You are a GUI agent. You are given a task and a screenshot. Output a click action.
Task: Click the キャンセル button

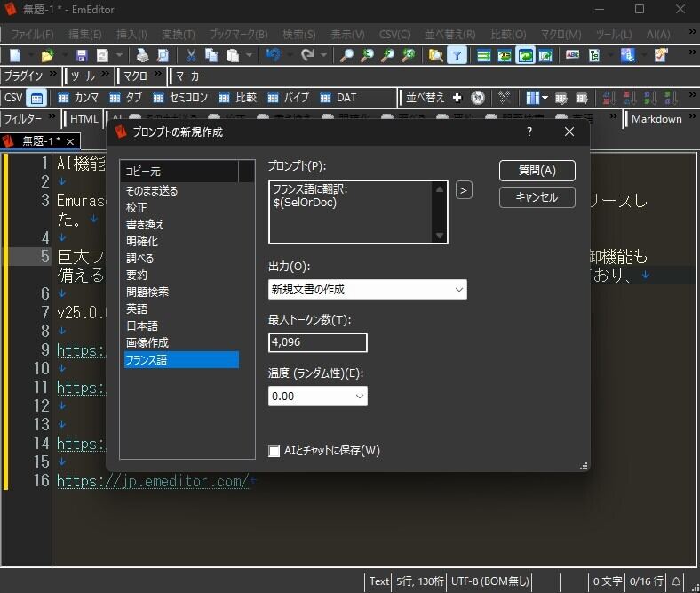click(537, 197)
